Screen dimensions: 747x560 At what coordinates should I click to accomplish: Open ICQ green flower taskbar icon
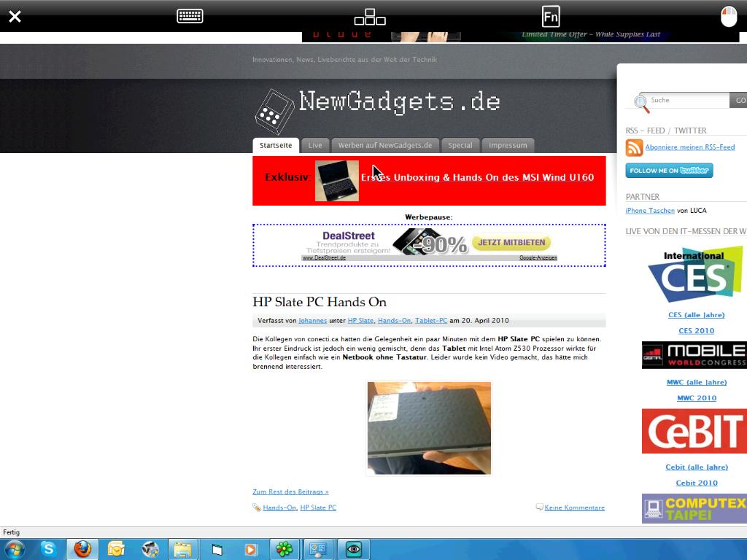pyautogui.click(x=284, y=550)
